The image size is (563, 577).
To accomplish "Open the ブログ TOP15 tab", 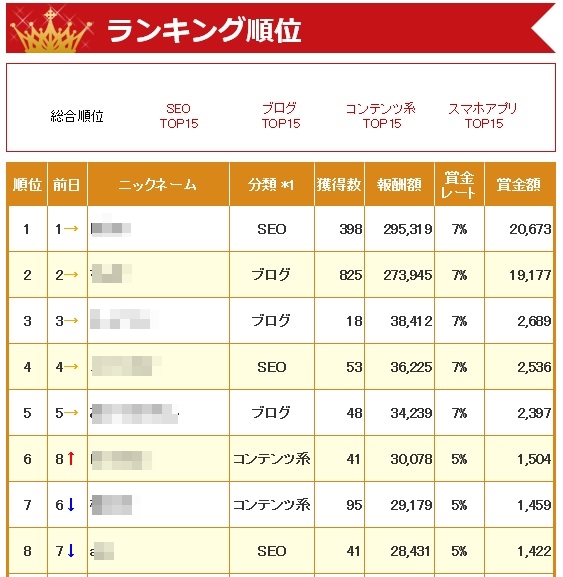I will (281, 116).
